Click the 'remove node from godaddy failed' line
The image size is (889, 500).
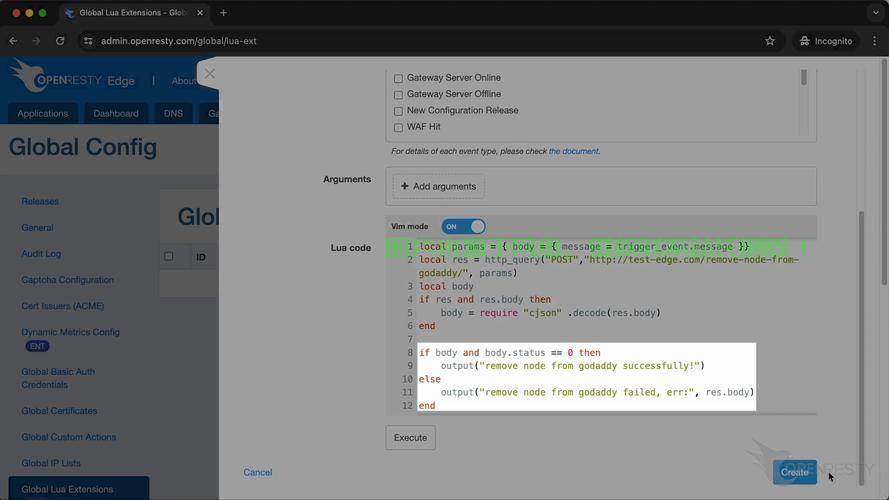(x=598, y=392)
